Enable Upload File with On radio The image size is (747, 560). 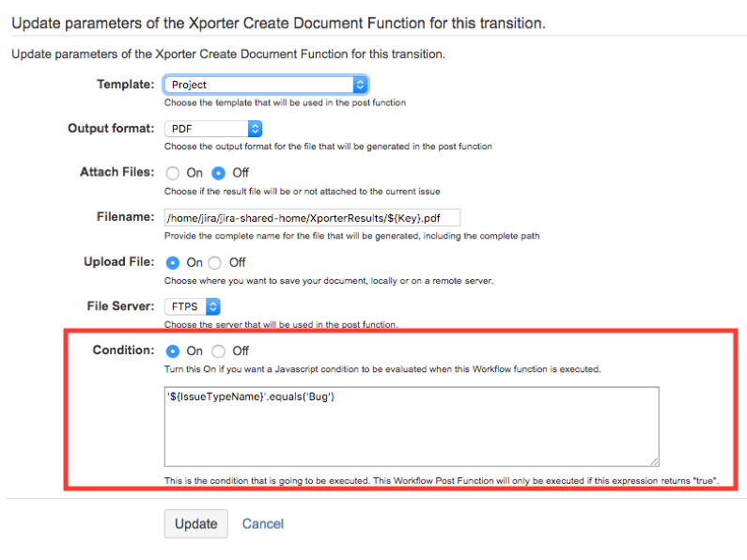tap(173, 262)
